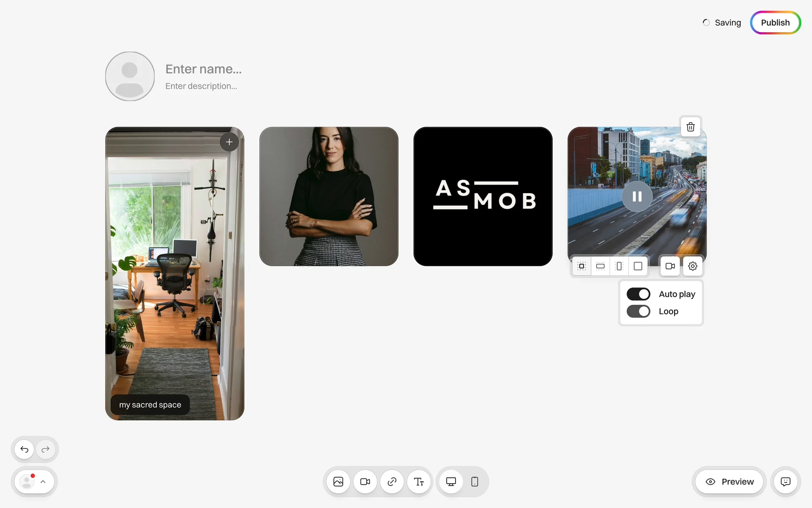
Task: Delete the video card with trash icon
Action: pyautogui.click(x=691, y=127)
